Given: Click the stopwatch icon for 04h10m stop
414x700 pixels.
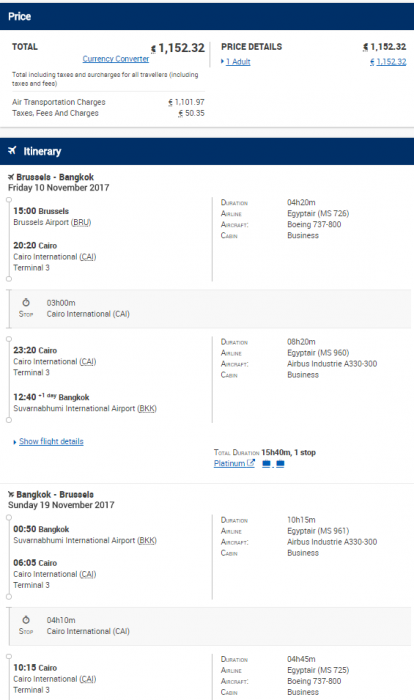Looking at the screenshot, I should [x=26, y=620].
